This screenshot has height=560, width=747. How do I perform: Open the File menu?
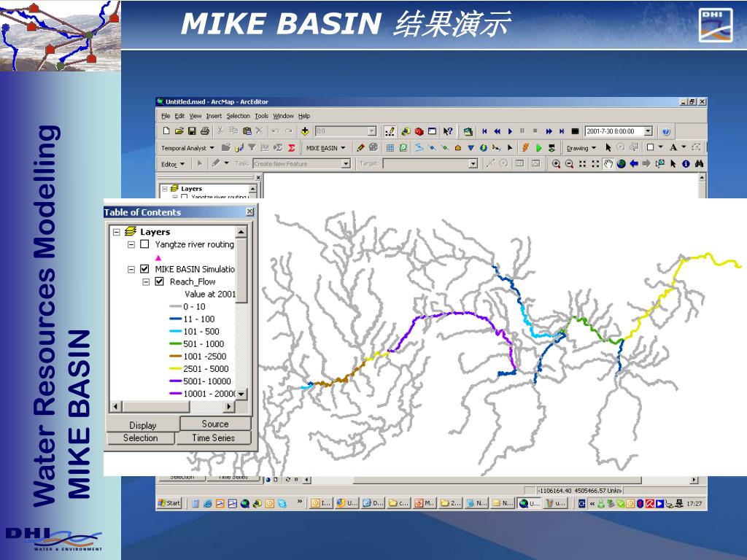click(x=166, y=116)
